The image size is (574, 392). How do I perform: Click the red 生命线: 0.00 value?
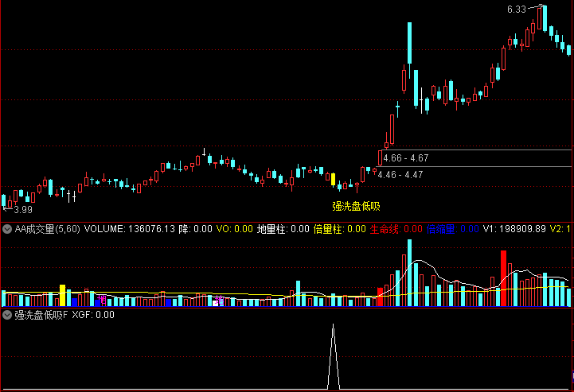pos(396,229)
